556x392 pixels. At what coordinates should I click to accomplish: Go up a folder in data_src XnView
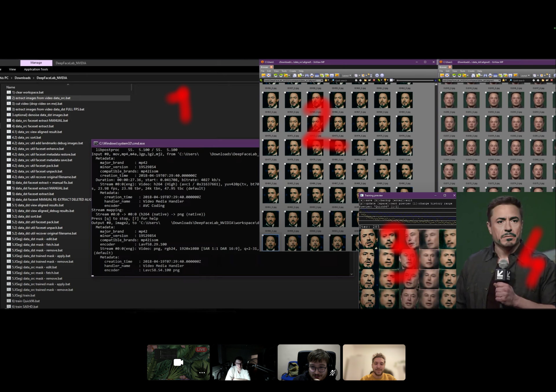[x=261, y=80]
